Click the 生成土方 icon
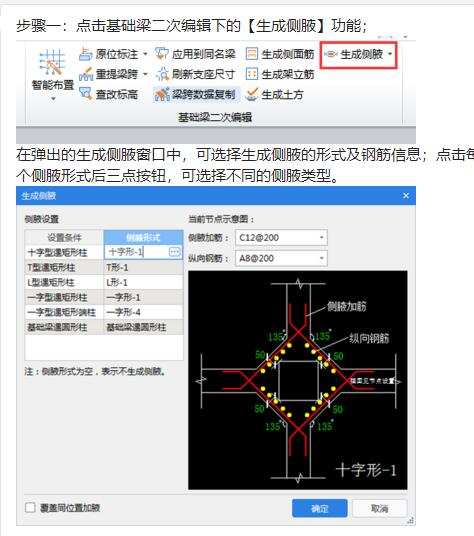Screen dimensions: 474x536 (x=252, y=94)
